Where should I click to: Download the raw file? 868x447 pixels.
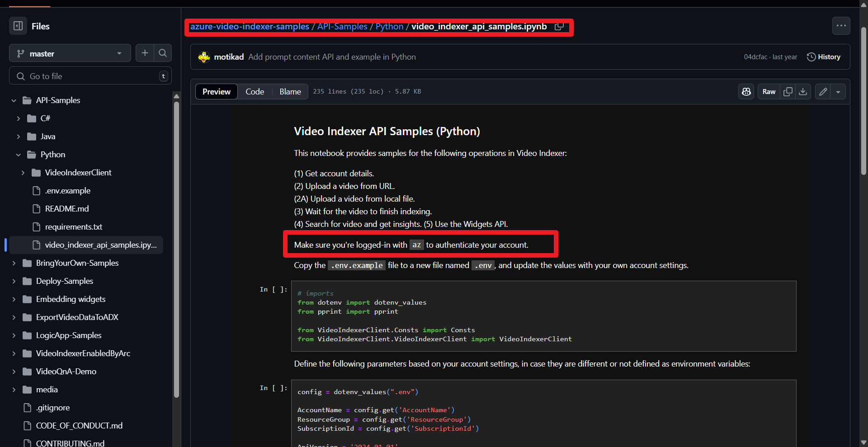(x=803, y=92)
